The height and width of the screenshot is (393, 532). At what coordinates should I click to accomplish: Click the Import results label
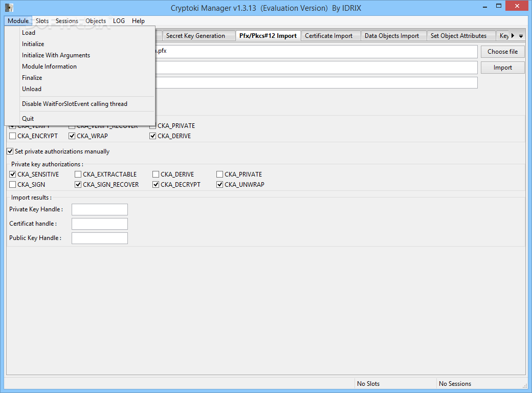click(x=31, y=198)
